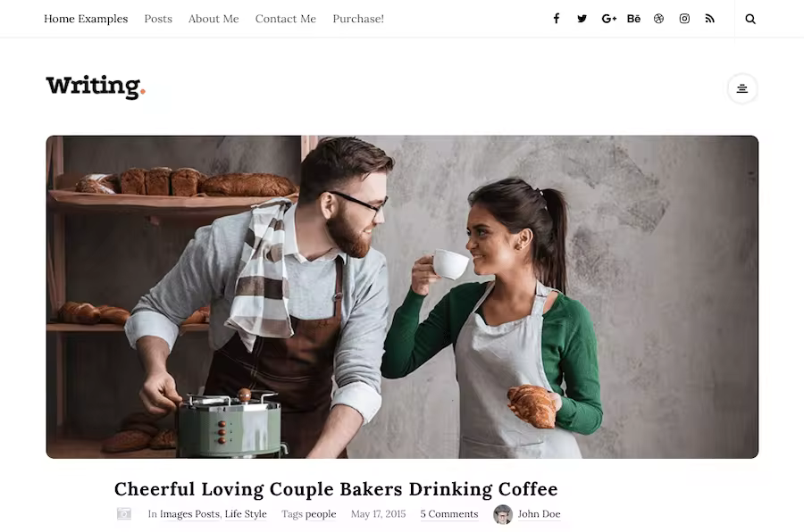Go to the About Me page
The image size is (804, 532).
[x=214, y=19]
